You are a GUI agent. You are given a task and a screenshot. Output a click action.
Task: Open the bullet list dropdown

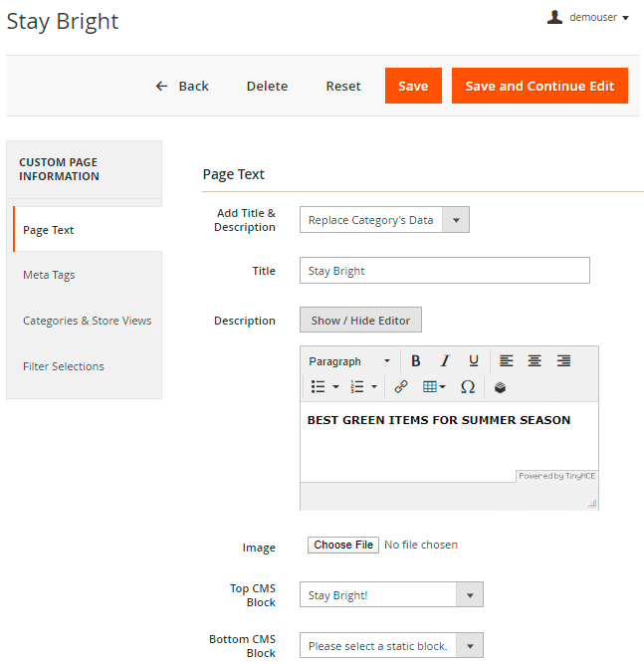(335, 386)
